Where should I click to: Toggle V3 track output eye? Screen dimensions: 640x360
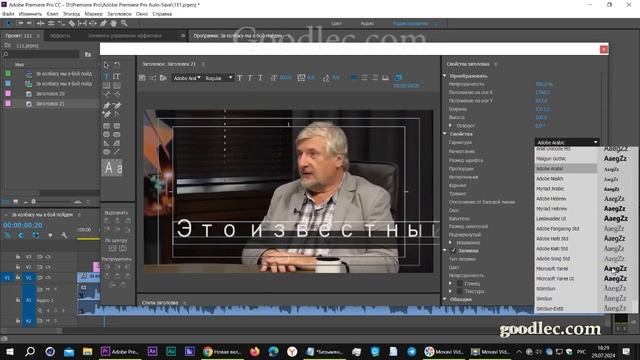click(48, 257)
